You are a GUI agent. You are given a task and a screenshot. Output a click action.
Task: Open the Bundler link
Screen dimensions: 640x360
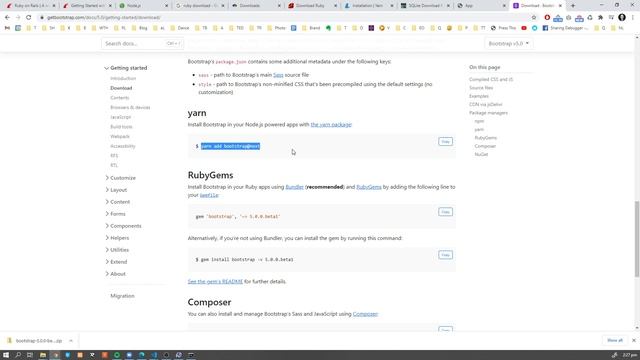pyautogui.click(x=294, y=187)
